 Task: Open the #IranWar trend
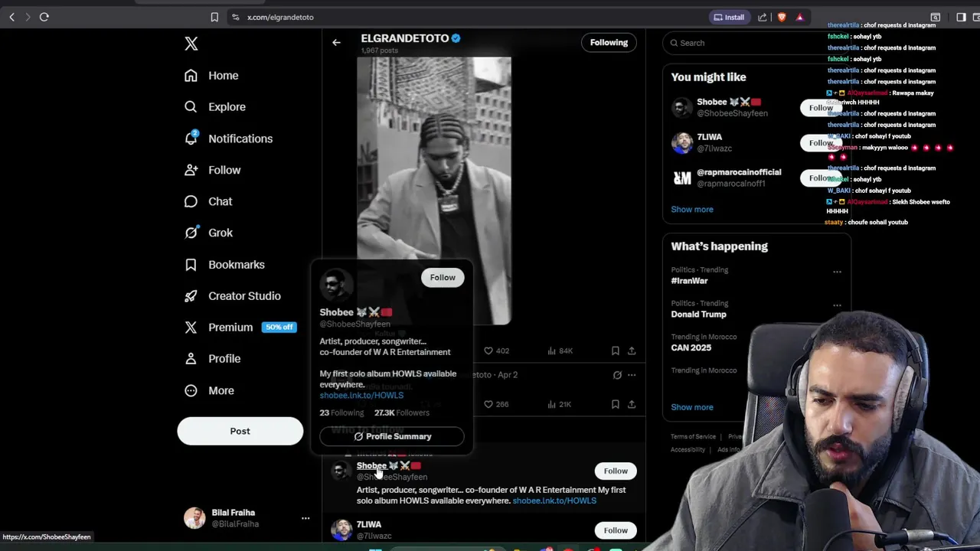coord(689,281)
